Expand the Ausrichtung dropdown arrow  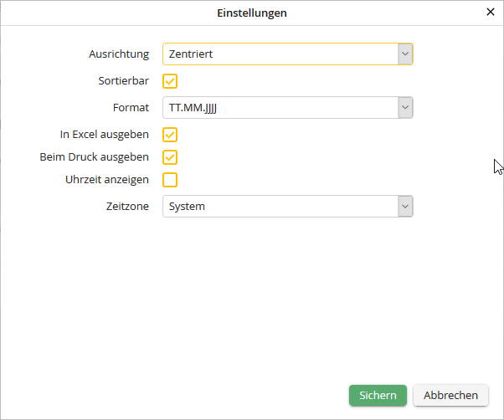405,54
